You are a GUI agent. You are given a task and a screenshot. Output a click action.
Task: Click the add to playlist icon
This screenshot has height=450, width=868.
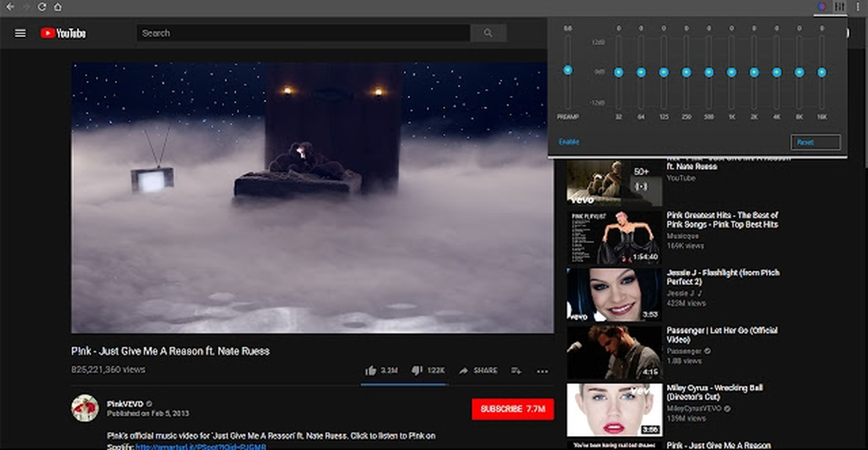(516, 371)
